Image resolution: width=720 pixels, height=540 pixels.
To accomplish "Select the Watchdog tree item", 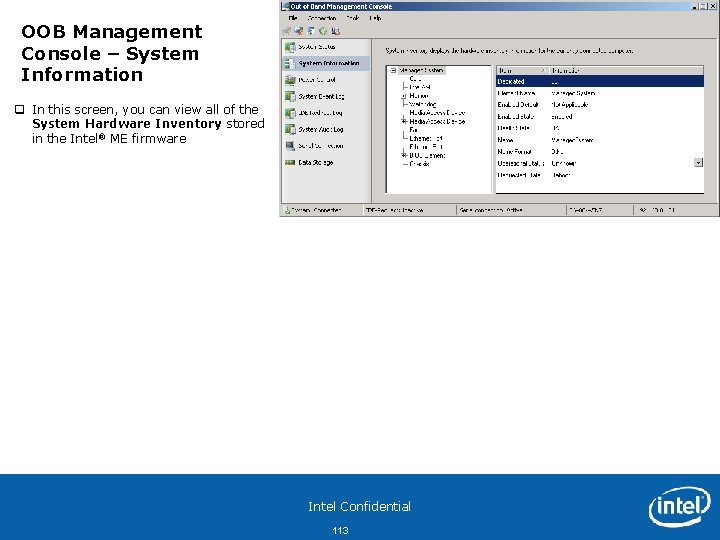I will [x=422, y=104].
